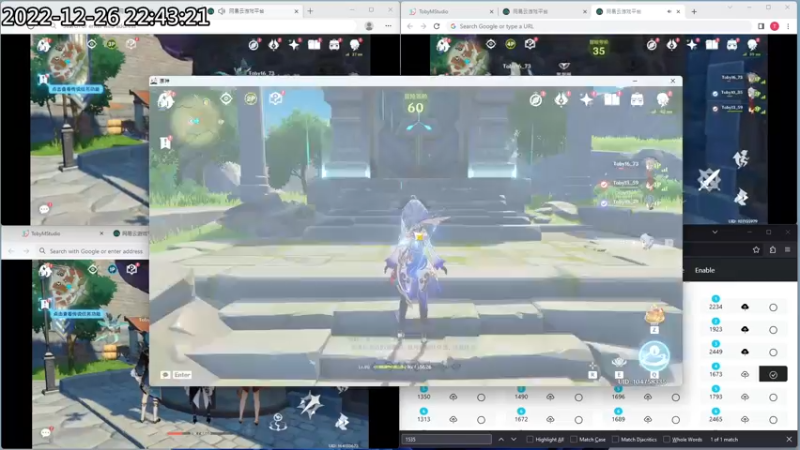Toggle the eye icon for row 1673

[745, 374]
